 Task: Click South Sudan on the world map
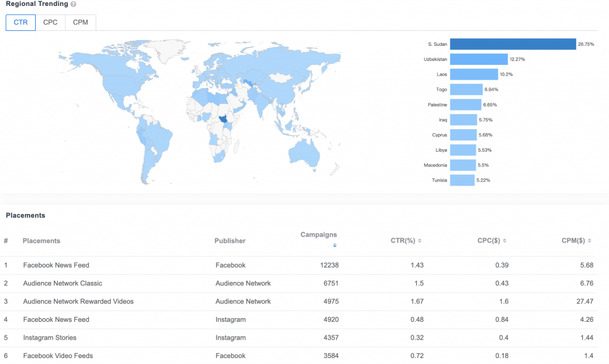click(224, 120)
